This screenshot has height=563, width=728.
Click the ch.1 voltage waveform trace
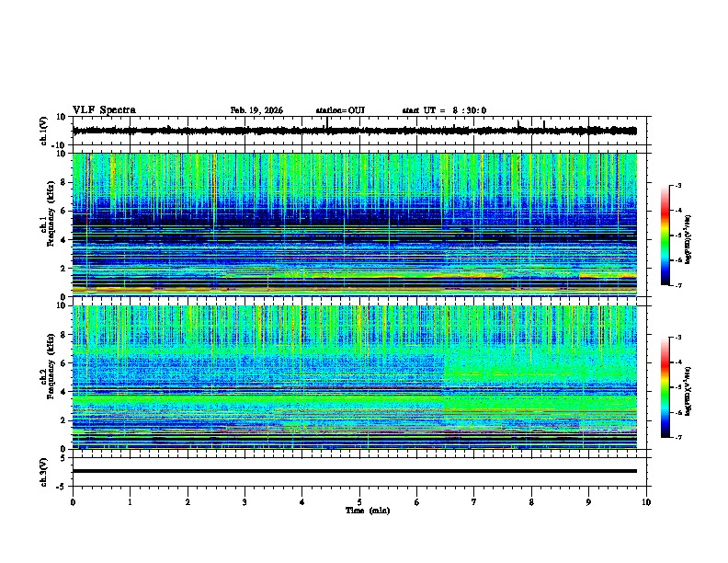point(355,131)
